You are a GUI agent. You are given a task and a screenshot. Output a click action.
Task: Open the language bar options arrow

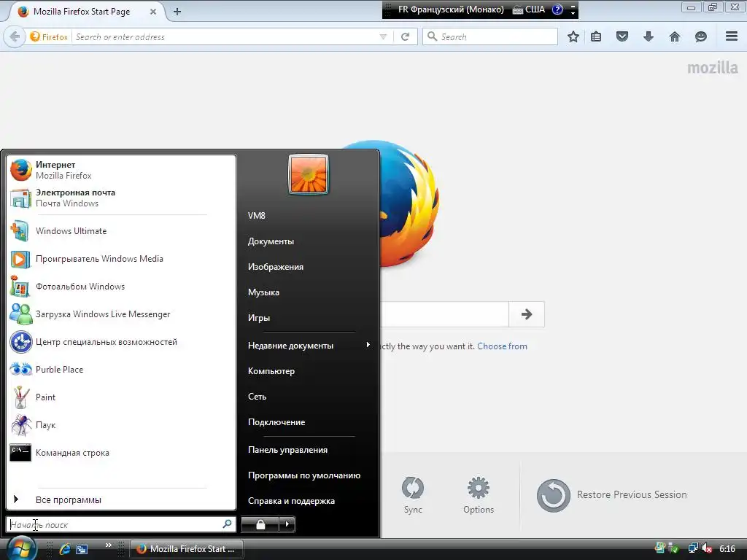click(x=573, y=13)
